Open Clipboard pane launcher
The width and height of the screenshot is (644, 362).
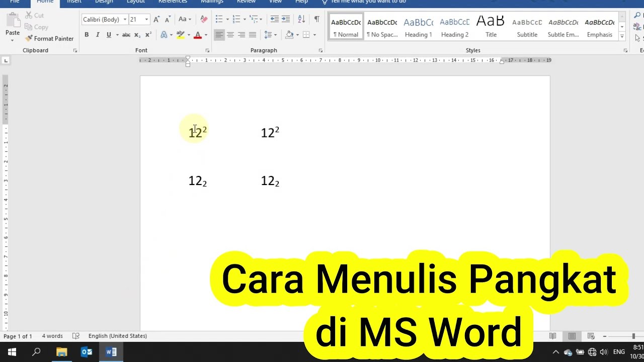[x=75, y=51]
